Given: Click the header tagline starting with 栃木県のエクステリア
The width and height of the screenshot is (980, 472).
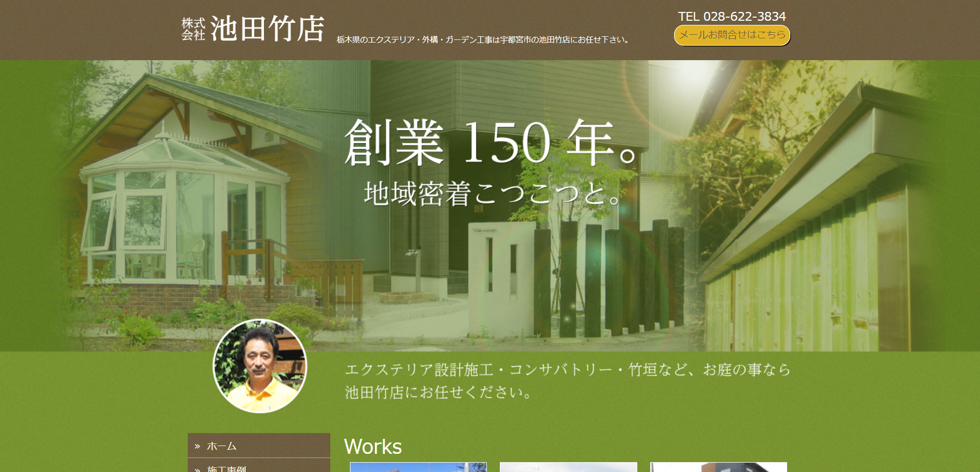Looking at the screenshot, I should coord(484,40).
